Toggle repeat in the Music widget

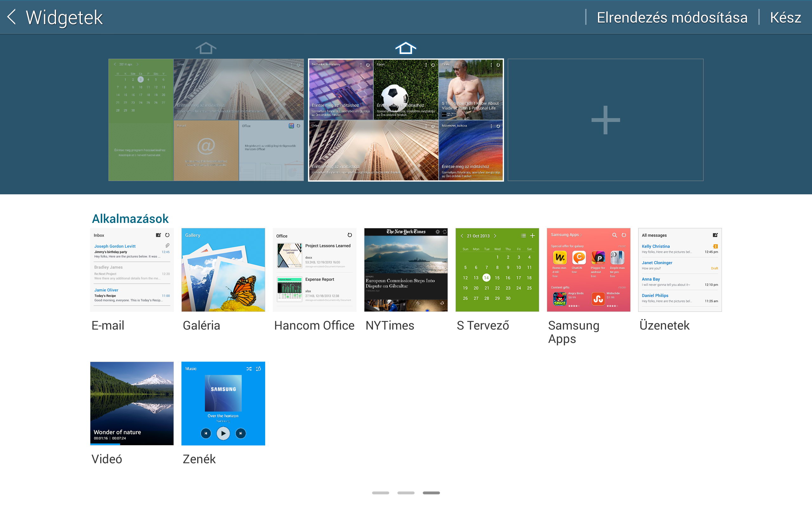coord(259,369)
